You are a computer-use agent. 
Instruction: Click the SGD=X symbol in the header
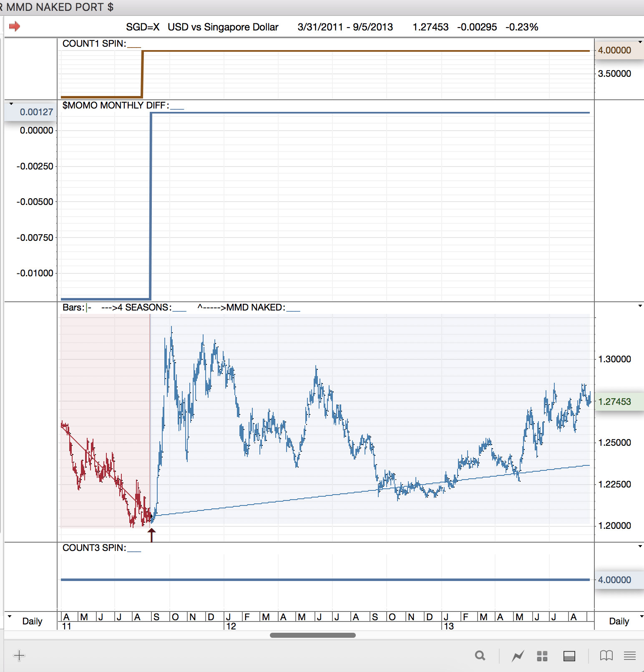coord(143,27)
